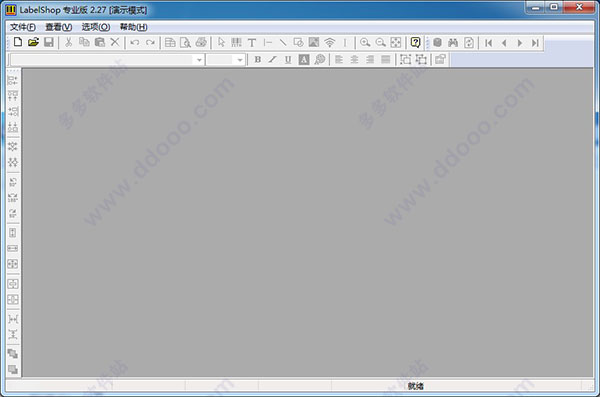
Task: Select the text tool
Action: (x=252, y=42)
